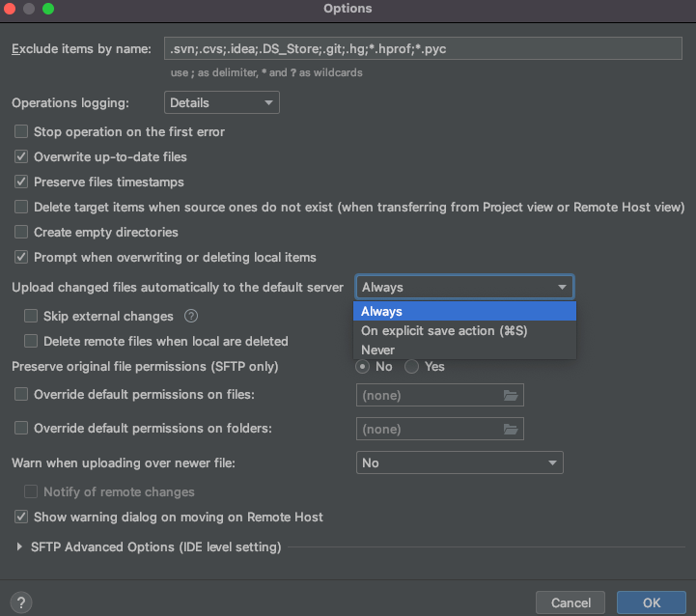This screenshot has width=696, height=616.
Task: Open the Operations logging dropdown
Action: 221,102
